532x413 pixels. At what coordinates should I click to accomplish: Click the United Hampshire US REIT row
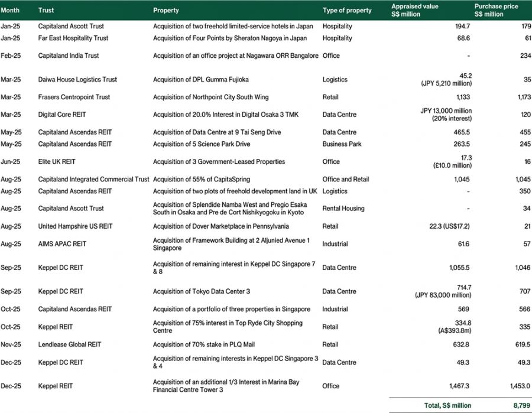tap(73, 226)
